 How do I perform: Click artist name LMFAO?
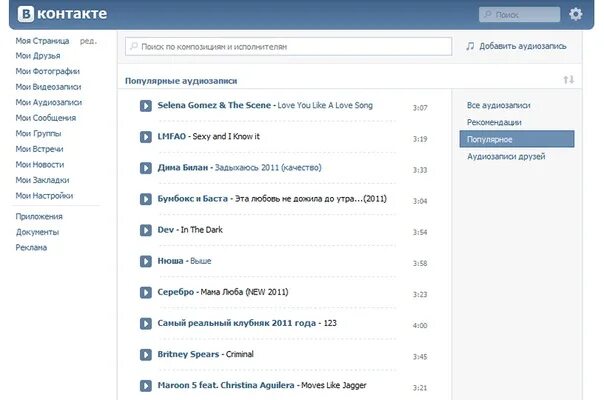pyautogui.click(x=171, y=136)
